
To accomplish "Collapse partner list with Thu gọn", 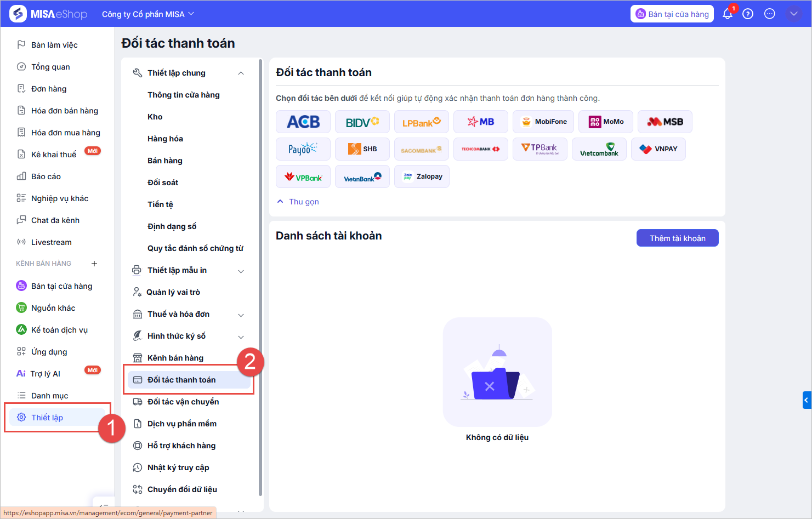I will coord(298,202).
